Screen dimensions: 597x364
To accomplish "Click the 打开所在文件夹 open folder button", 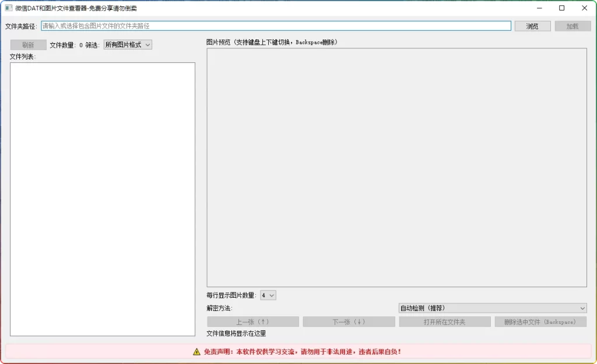I will click(x=444, y=321).
